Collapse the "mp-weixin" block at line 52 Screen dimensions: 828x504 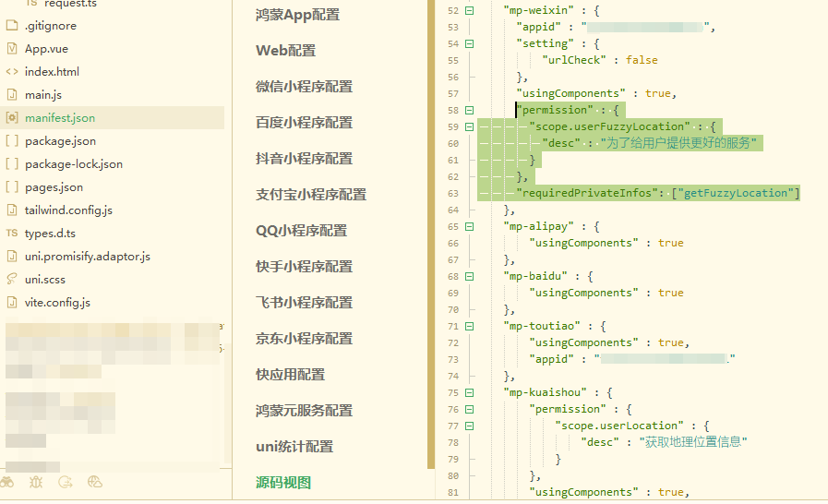coord(469,10)
